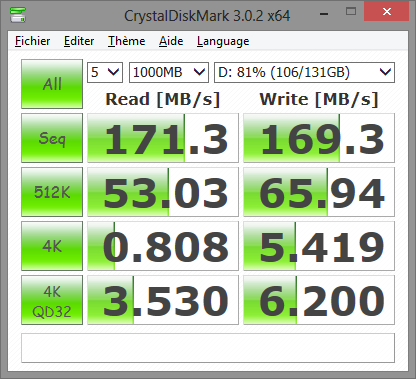Open the 1000MB test size dropdown
The width and height of the screenshot is (416, 379).
click(169, 72)
